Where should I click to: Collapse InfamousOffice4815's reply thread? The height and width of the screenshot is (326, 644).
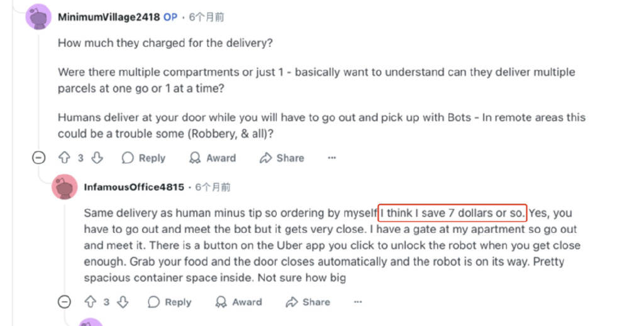65,302
